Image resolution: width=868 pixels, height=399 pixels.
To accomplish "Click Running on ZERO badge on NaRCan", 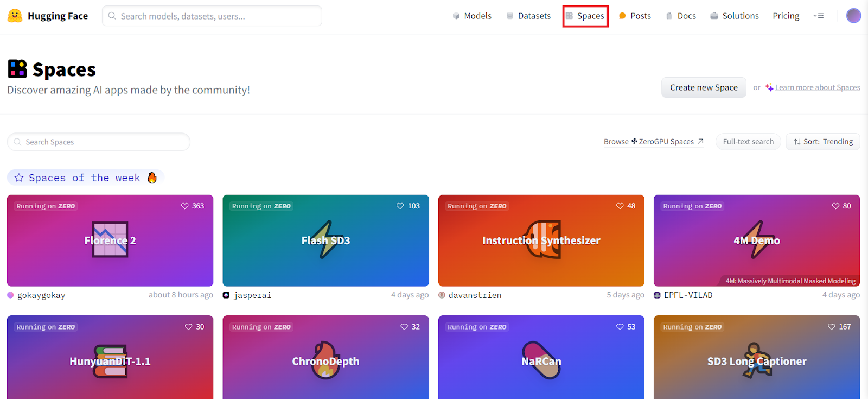I will [x=477, y=327].
